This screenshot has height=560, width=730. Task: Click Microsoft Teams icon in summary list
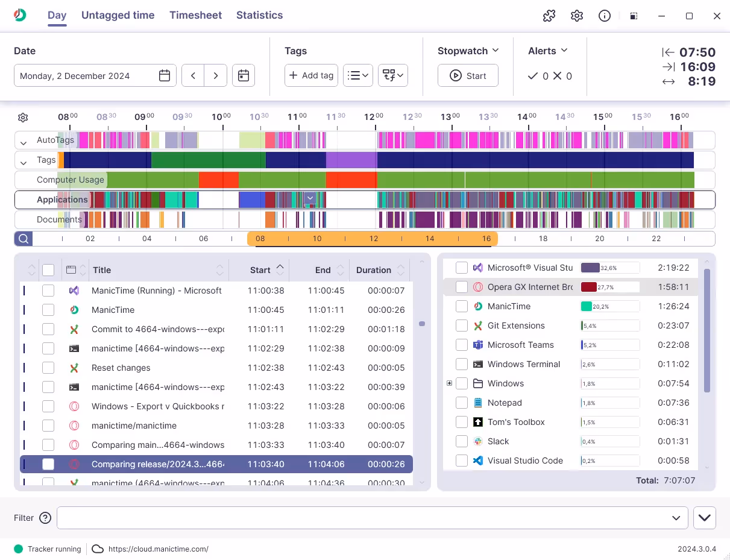478,345
